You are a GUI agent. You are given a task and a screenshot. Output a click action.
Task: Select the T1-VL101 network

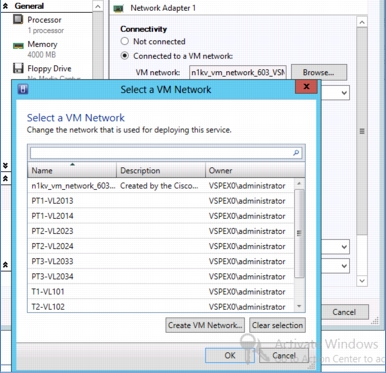point(161,292)
